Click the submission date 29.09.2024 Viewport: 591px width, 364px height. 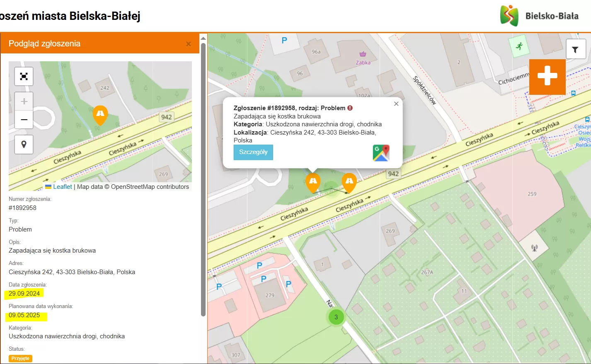click(24, 294)
